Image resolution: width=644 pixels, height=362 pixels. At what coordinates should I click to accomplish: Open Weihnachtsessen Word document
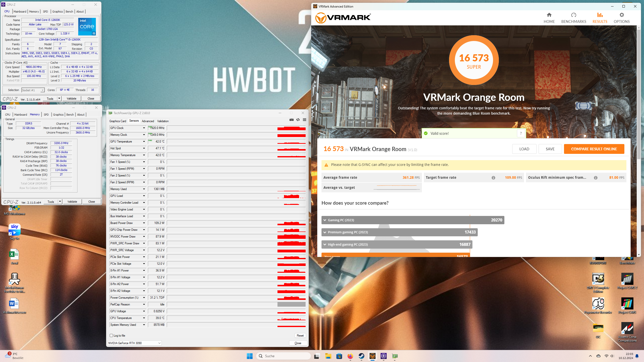click(15, 306)
